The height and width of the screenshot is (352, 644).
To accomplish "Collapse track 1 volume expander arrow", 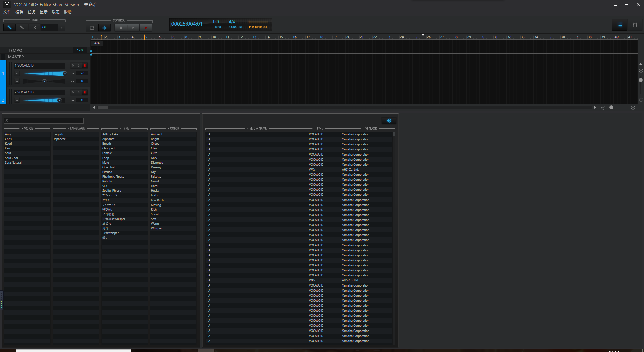I will pos(17,73).
